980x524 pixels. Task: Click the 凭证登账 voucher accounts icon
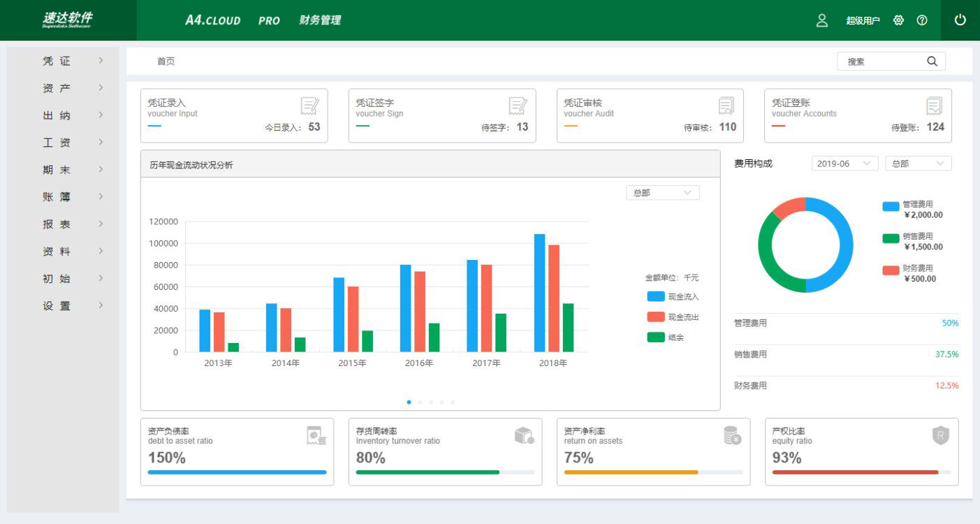pos(934,107)
